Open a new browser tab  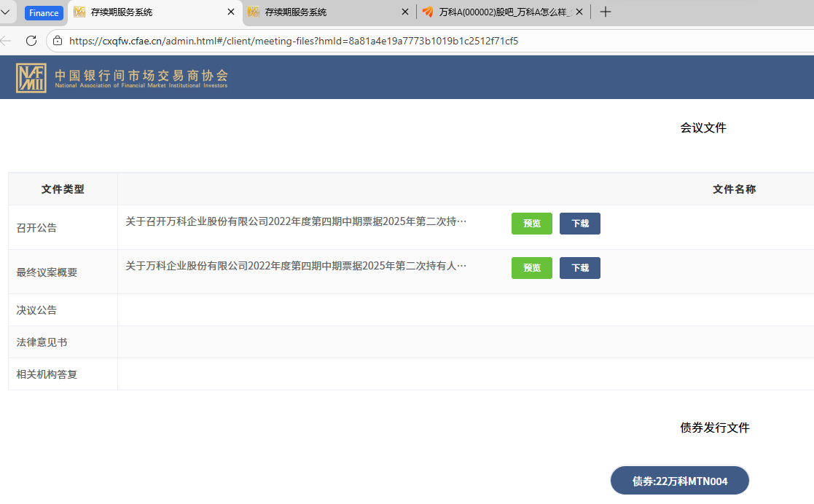[606, 12]
